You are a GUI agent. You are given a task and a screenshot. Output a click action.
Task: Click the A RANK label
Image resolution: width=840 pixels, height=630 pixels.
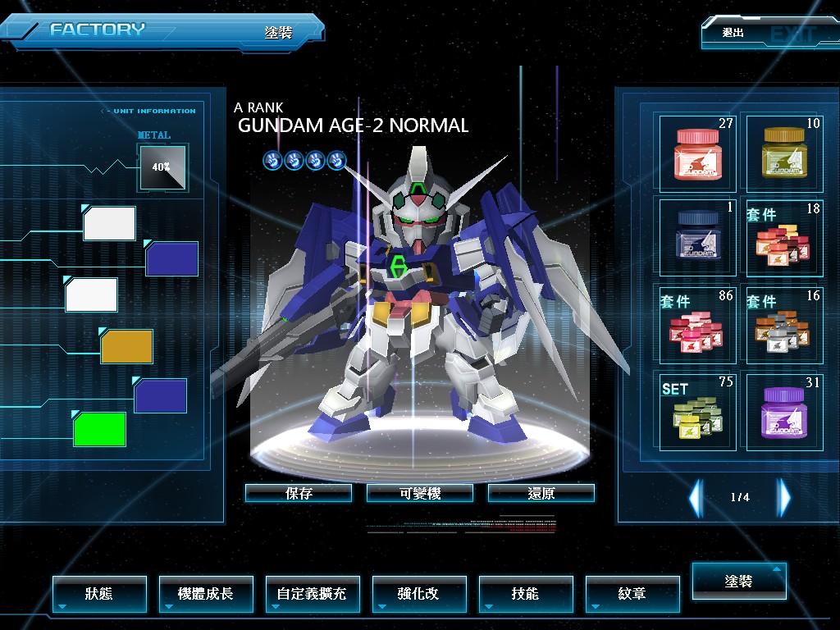click(x=258, y=107)
